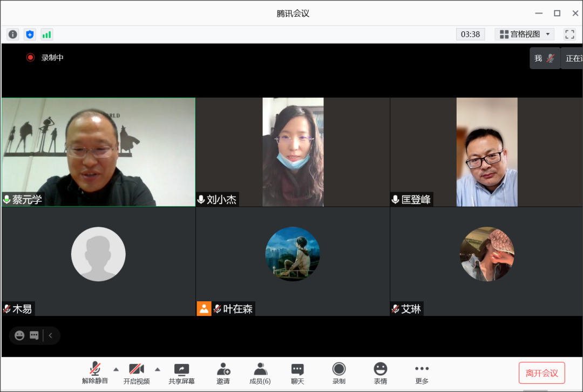583x392 pixels.
Task: Open the 聊天 chat panel
Action: click(x=297, y=373)
